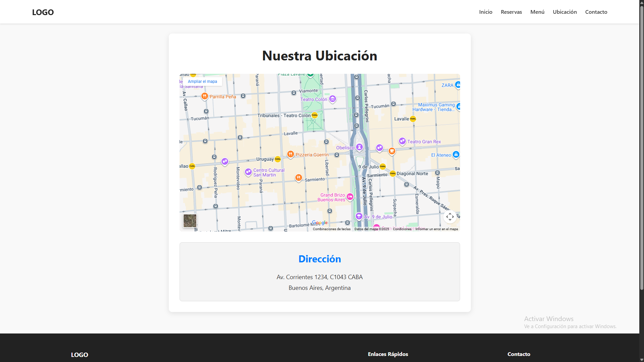Click the Obelisco landmark marker
Image resolution: width=644 pixels, height=362 pixels.
coord(359,147)
